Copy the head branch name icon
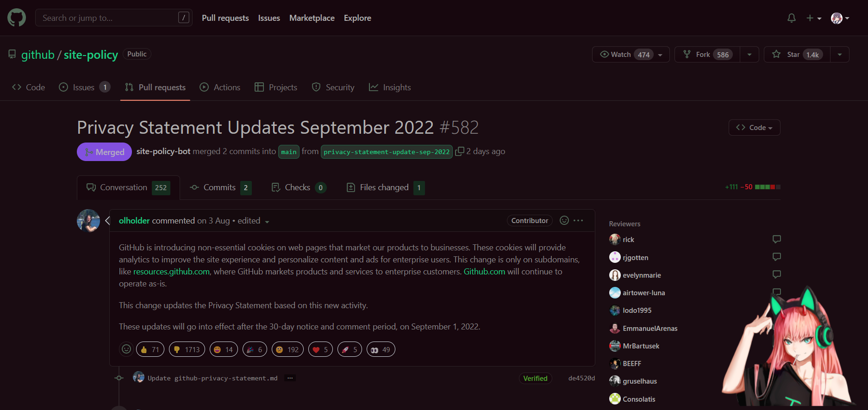The image size is (868, 410). pos(459,151)
